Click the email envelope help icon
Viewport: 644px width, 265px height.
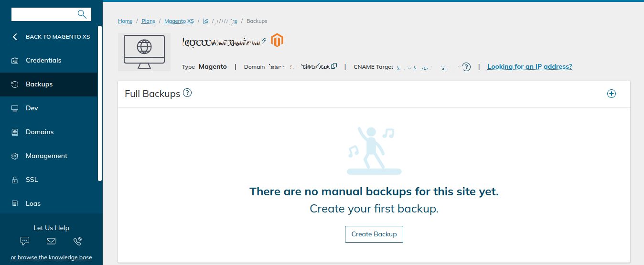(x=51, y=241)
